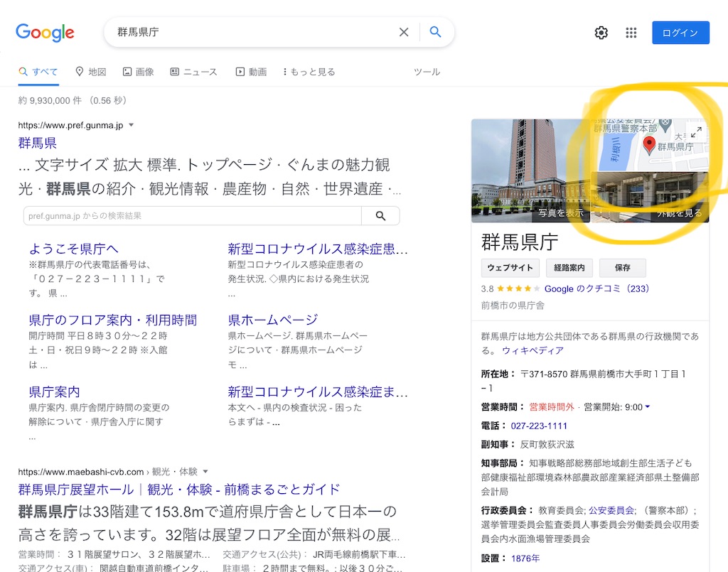Image resolution: width=728 pixels, height=572 pixels.
Task: Open the ようこそ県庁へ sitelink
Action: (73, 249)
